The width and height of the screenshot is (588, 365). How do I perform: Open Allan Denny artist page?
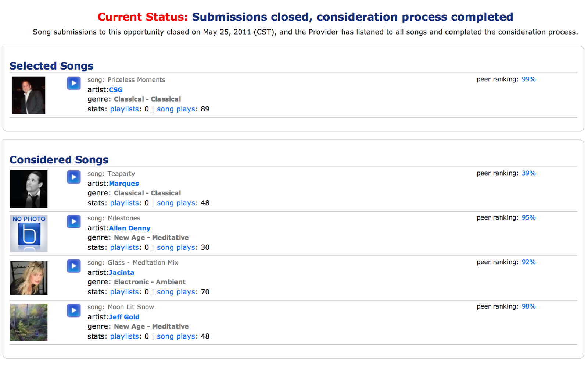[x=130, y=228]
